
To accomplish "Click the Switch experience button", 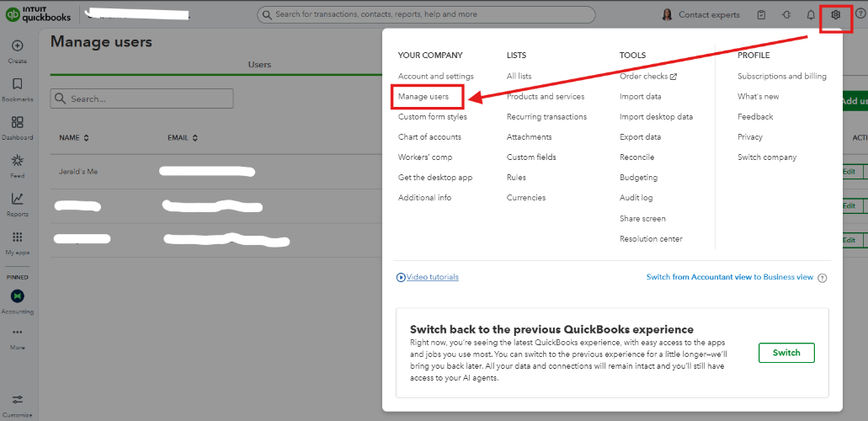I will point(786,353).
